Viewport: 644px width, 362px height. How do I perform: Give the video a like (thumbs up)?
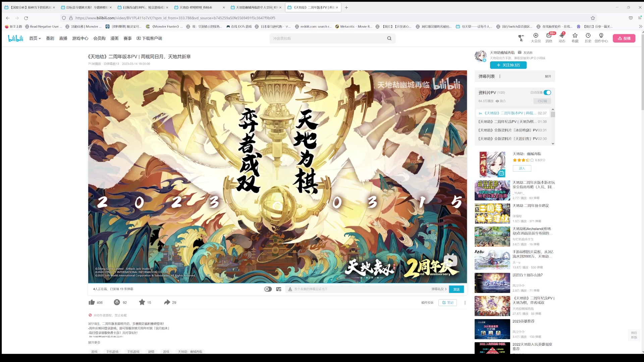[91, 302]
